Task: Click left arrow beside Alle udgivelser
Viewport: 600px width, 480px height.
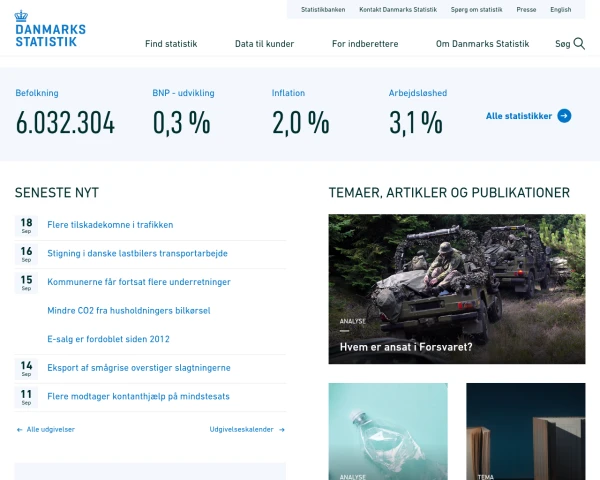Action: click(19, 430)
